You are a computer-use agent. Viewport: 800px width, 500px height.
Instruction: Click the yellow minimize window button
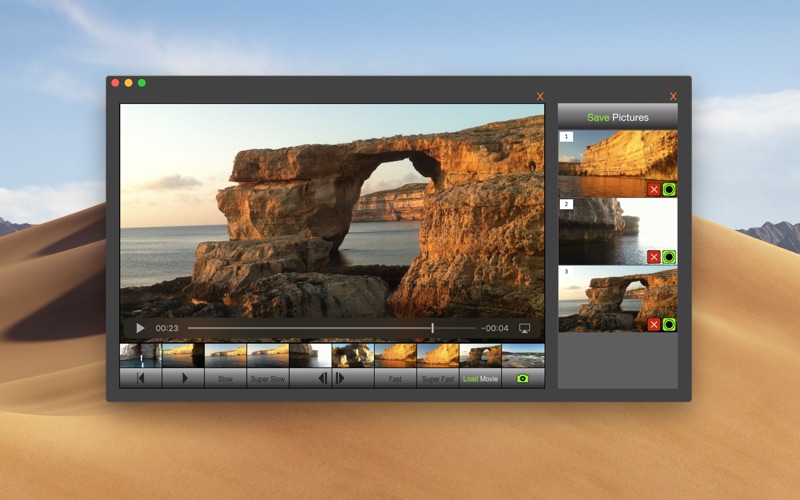[x=129, y=83]
